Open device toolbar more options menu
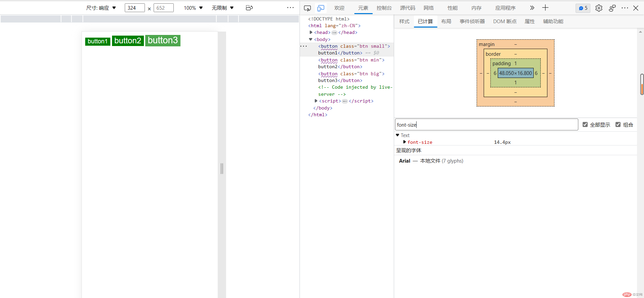The width and height of the screenshot is (644, 298). point(290,8)
